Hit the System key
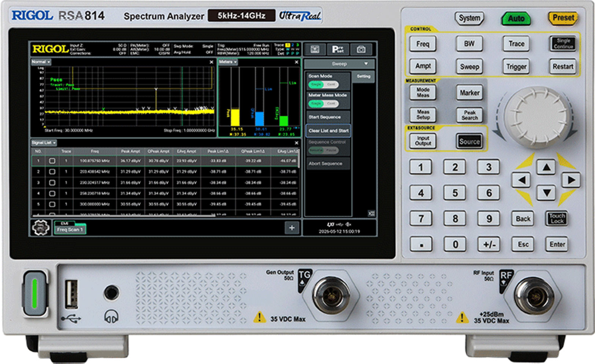595x364 pixels. click(469, 18)
